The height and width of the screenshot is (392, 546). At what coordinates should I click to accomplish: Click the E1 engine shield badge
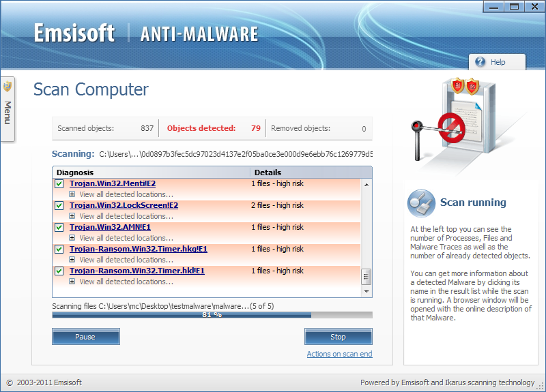coord(457,86)
